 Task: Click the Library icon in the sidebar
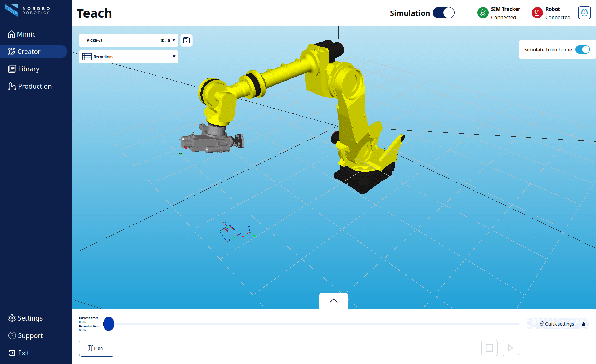[12, 69]
